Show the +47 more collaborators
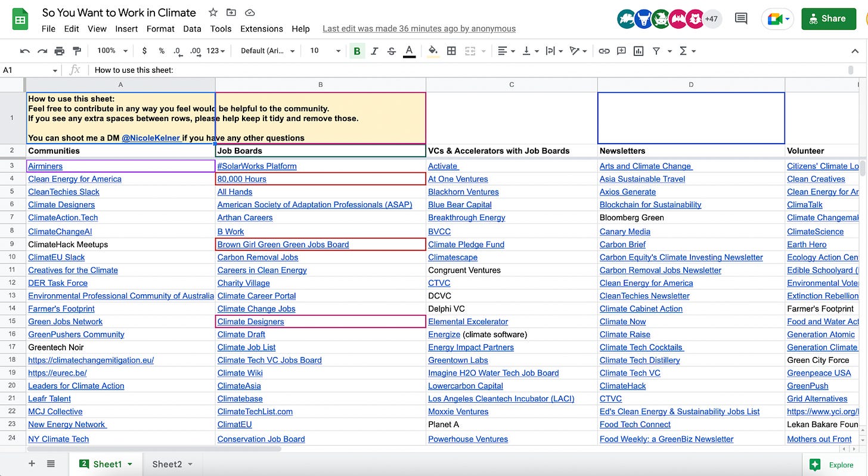This screenshot has width=868, height=476. pyautogui.click(x=711, y=18)
